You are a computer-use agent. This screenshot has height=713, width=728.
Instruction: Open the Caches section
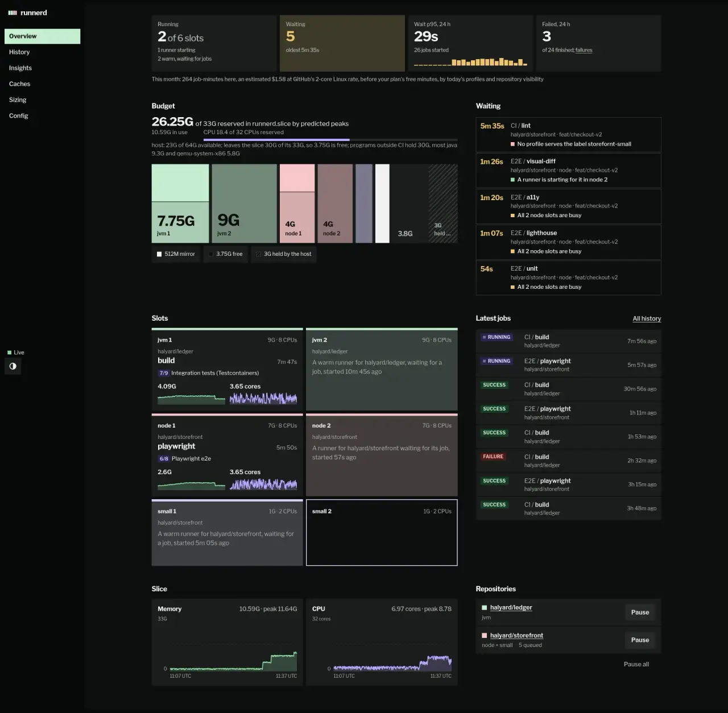coord(42,84)
